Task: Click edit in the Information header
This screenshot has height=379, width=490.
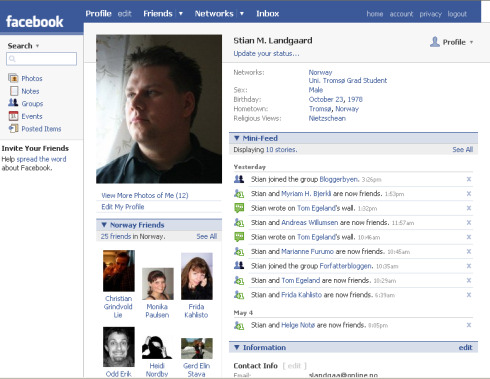Action: coord(465,347)
